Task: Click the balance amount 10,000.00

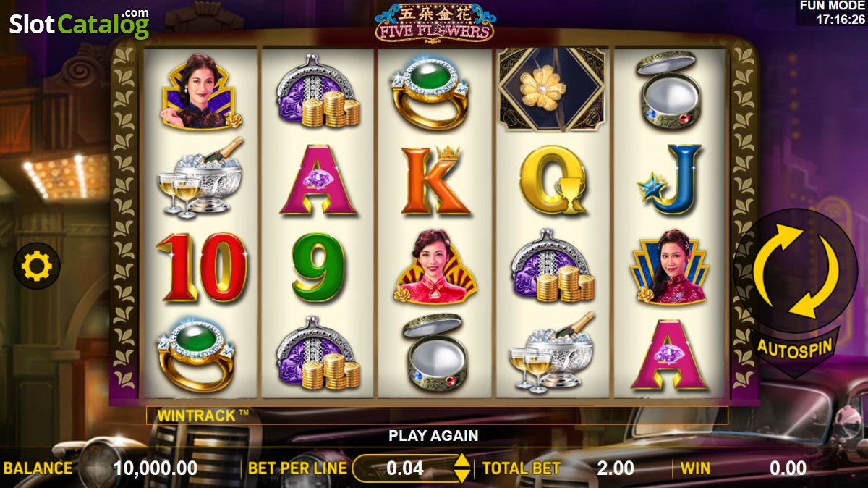Action: click(156, 468)
